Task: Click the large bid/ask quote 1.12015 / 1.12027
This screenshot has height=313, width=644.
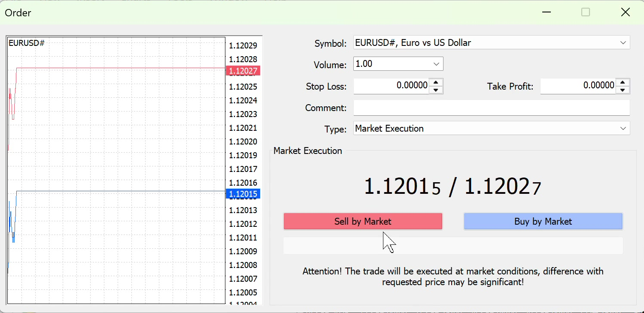Action: pos(453,187)
